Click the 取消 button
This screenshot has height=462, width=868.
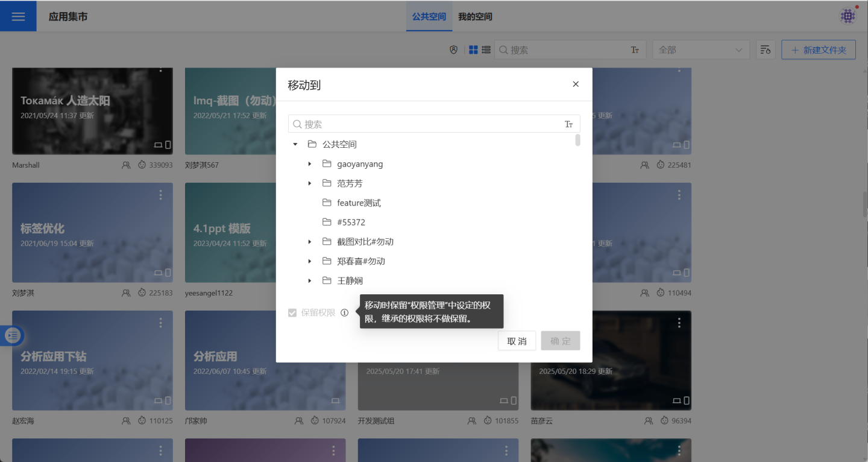point(517,341)
